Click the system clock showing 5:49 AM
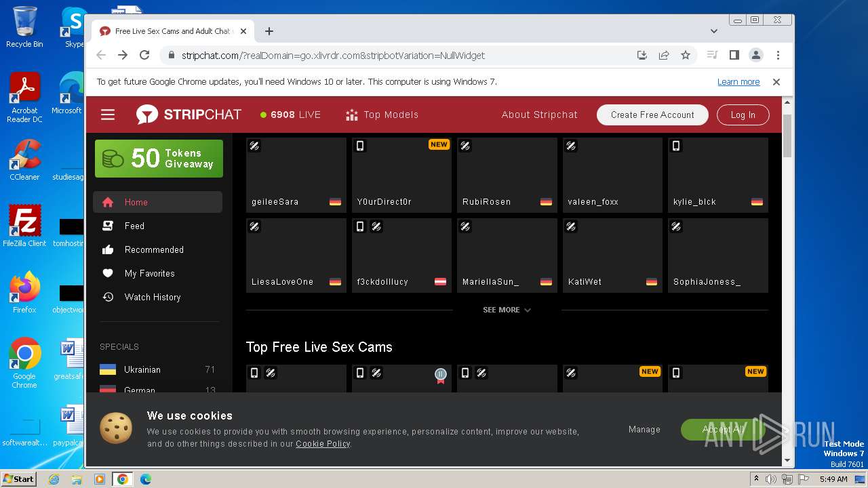868x488 pixels. (x=833, y=479)
